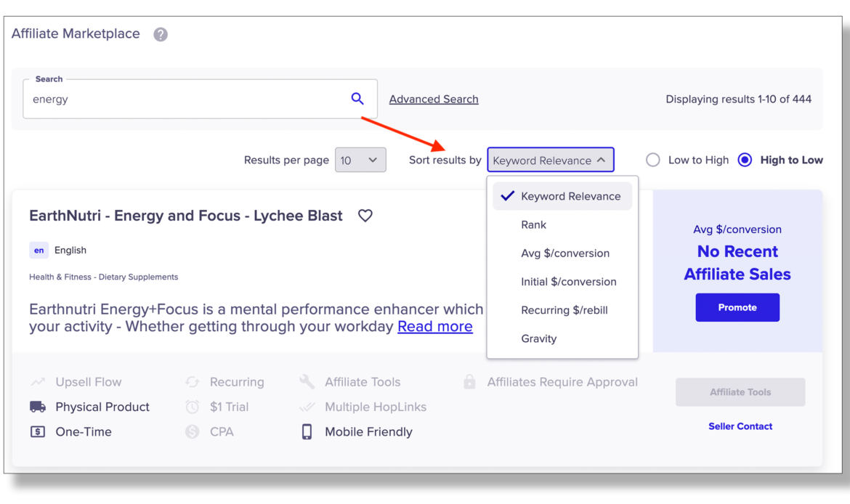This screenshot has height=504, width=850.
Task: Click the $1 Trial clock icon
Action: click(193, 407)
